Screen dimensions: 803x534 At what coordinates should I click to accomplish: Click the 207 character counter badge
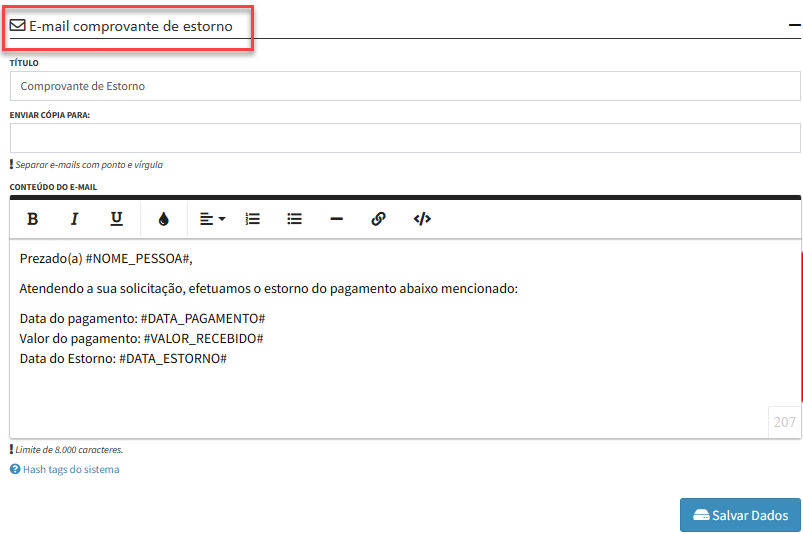click(784, 422)
